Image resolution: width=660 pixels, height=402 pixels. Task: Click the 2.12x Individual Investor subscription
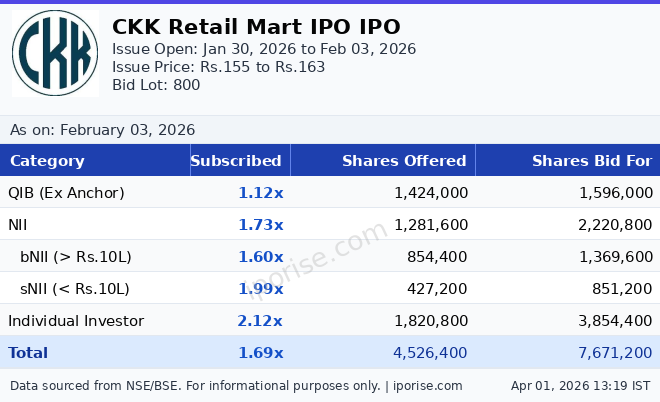pyautogui.click(x=260, y=321)
